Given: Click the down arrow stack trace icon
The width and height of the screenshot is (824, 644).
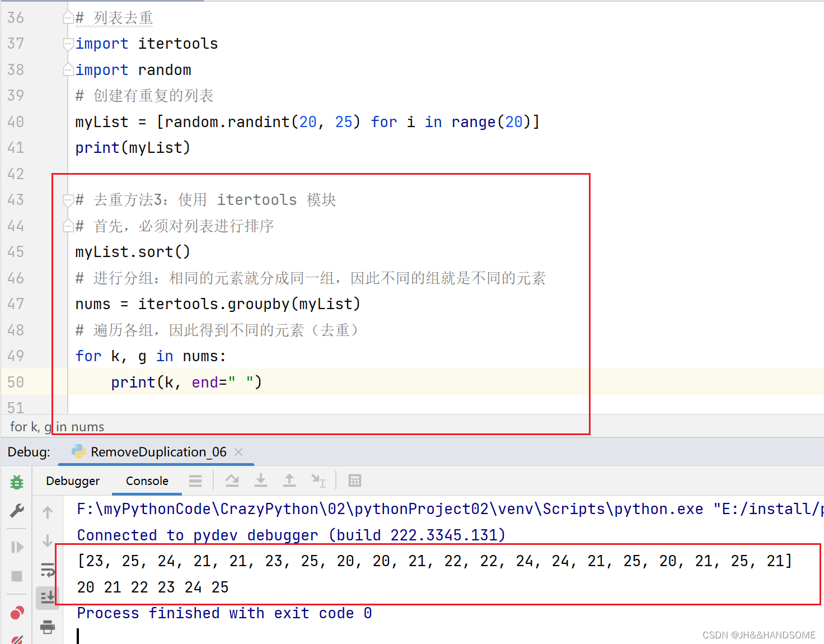Looking at the screenshot, I should click(48, 541).
